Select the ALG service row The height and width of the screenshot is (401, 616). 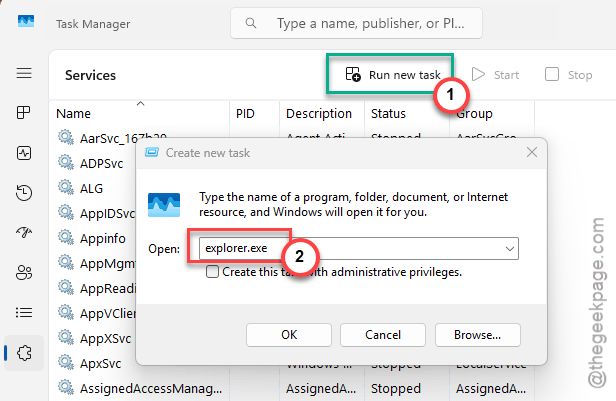(94, 189)
